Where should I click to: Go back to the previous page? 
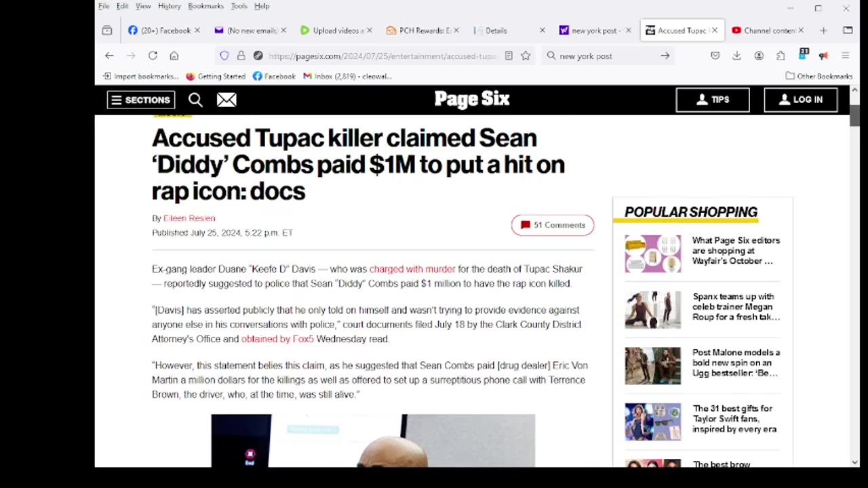(109, 56)
